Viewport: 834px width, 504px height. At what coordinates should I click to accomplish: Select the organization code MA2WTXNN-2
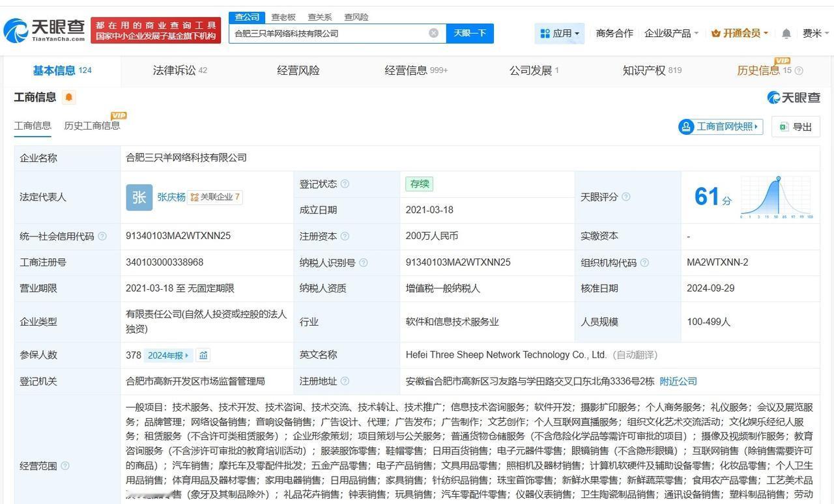717,262
